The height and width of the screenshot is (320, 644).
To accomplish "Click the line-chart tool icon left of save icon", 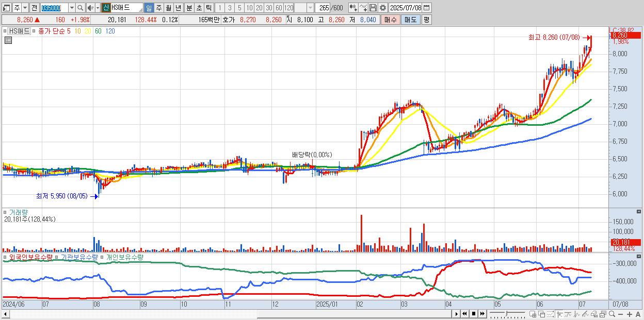I will point(363,8).
